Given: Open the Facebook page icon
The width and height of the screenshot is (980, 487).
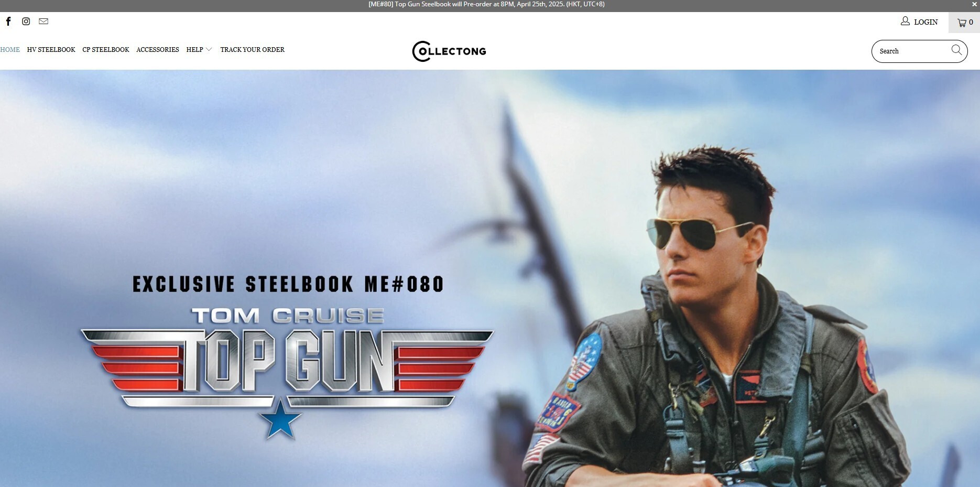Looking at the screenshot, I should 8,21.
